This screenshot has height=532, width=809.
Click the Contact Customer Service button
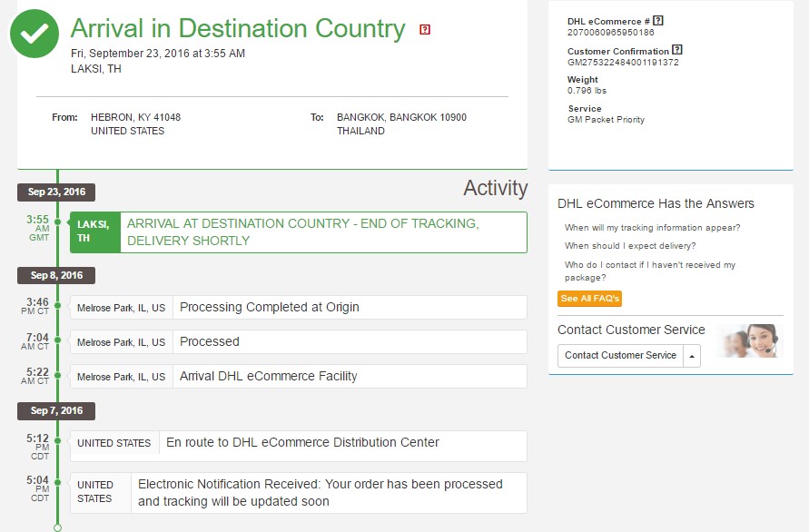[x=620, y=356]
